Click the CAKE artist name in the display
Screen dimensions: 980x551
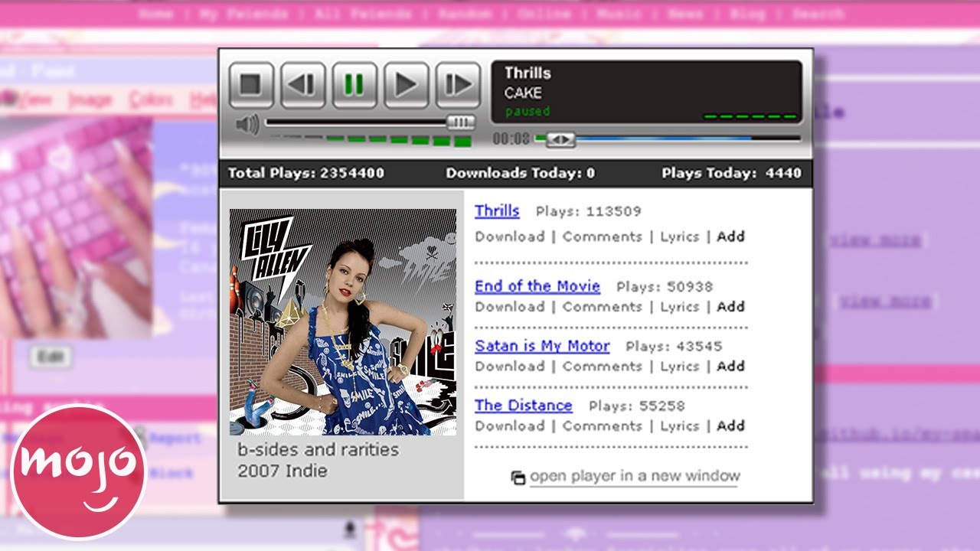pyautogui.click(x=523, y=93)
